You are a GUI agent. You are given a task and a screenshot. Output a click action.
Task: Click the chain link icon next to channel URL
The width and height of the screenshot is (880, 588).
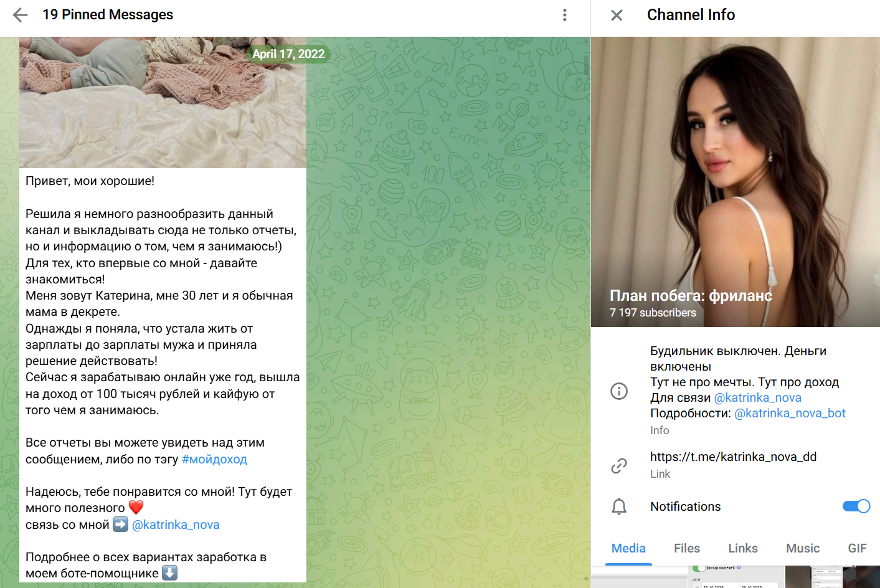point(619,465)
